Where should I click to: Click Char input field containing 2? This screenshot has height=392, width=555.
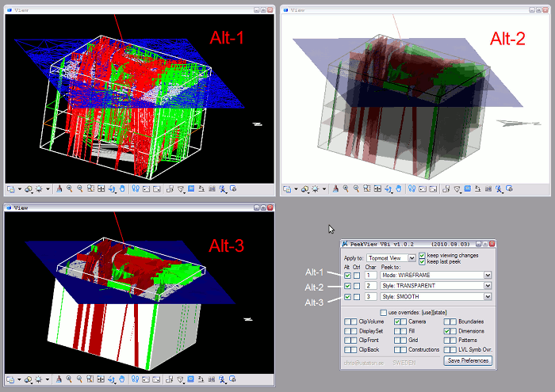click(x=370, y=286)
